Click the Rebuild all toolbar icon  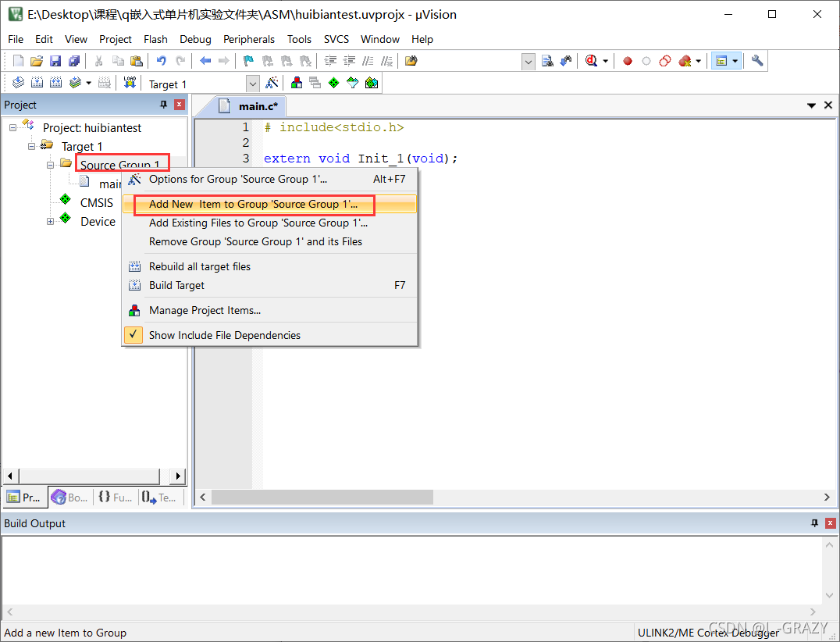coord(55,83)
